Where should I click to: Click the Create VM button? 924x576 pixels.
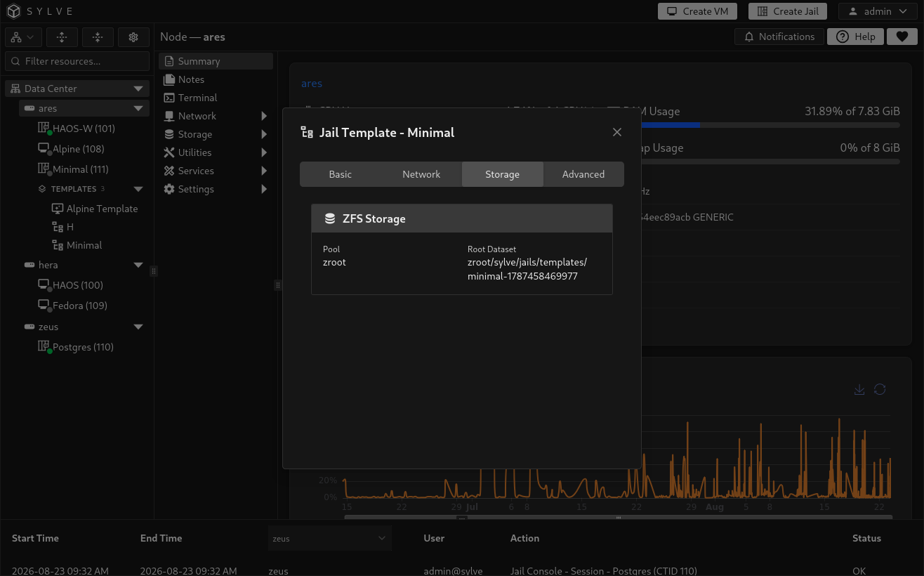[697, 11]
